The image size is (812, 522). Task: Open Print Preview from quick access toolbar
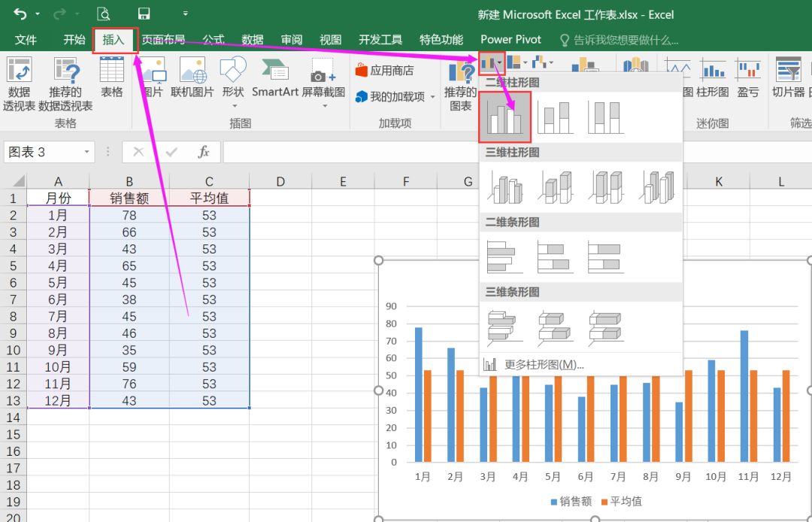pos(104,14)
